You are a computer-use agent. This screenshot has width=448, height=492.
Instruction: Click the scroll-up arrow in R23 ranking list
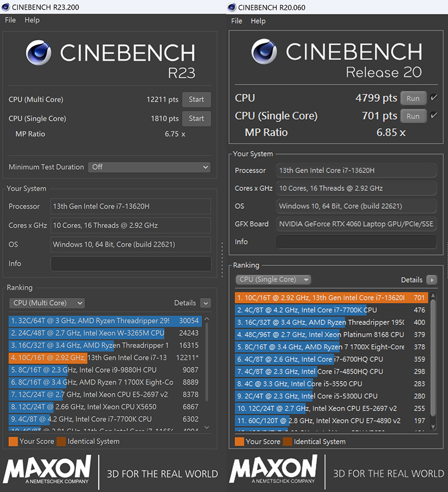pyautogui.click(x=207, y=319)
